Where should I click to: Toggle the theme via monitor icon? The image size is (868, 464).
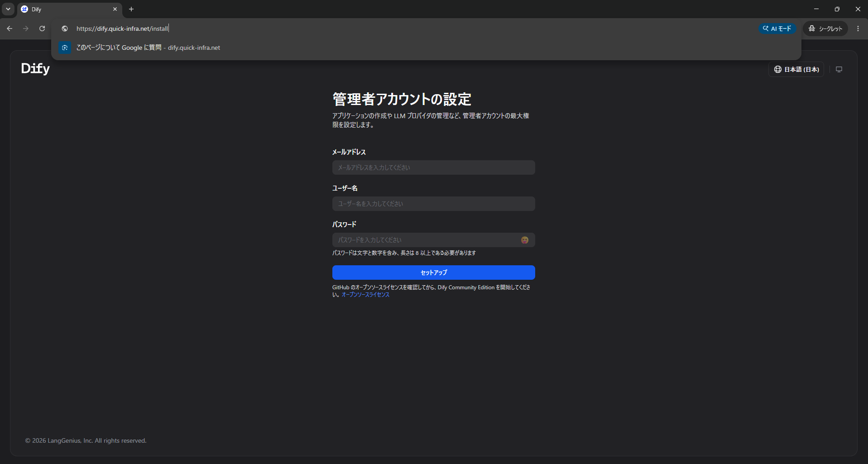point(839,69)
